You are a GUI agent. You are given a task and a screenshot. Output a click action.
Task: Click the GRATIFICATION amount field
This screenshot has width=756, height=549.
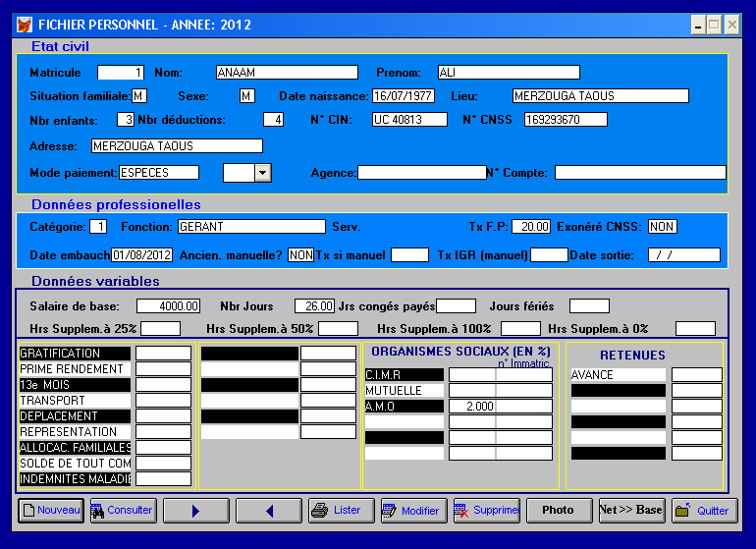[163, 354]
